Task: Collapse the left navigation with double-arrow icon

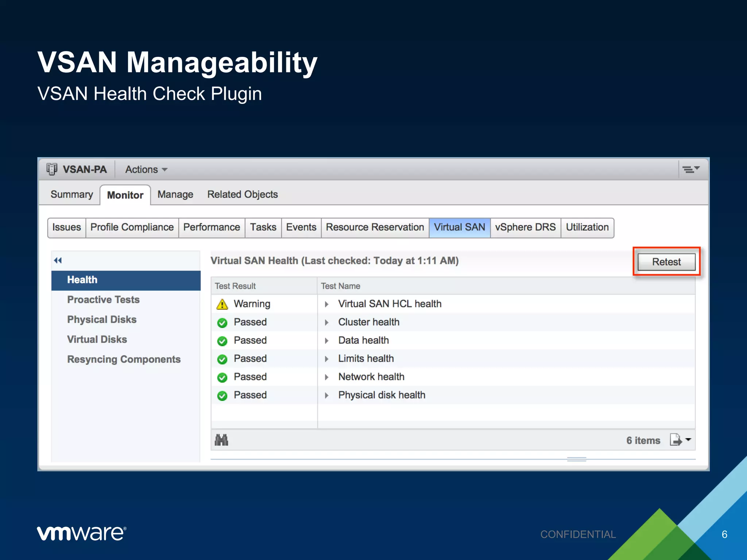Action: click(x=58, y=260)
